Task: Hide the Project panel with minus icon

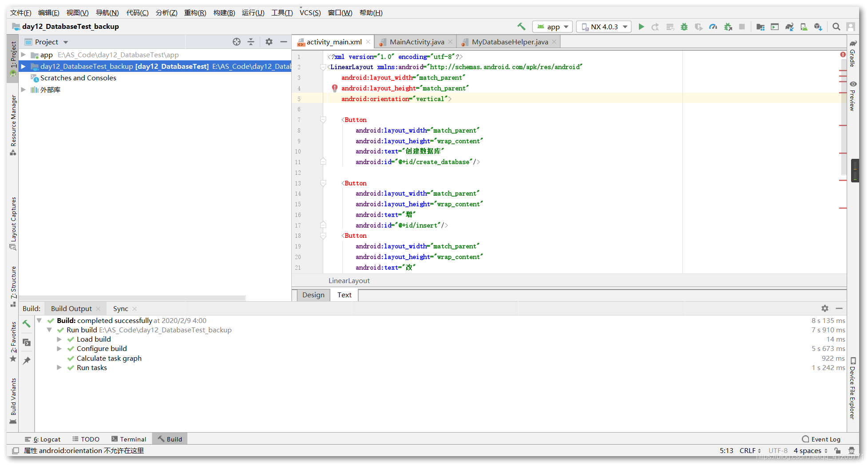Action: 284,42
